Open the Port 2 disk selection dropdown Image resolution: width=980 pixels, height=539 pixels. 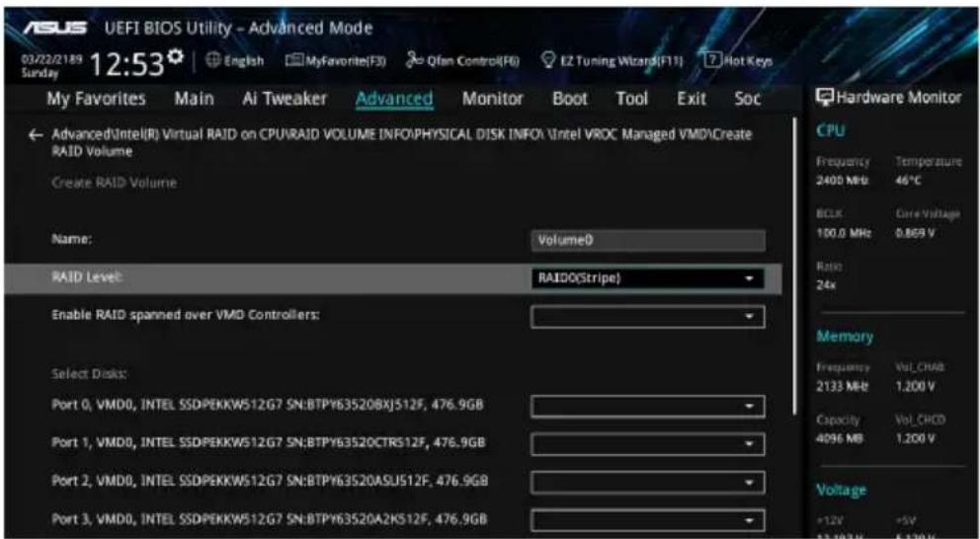[647, 482]
